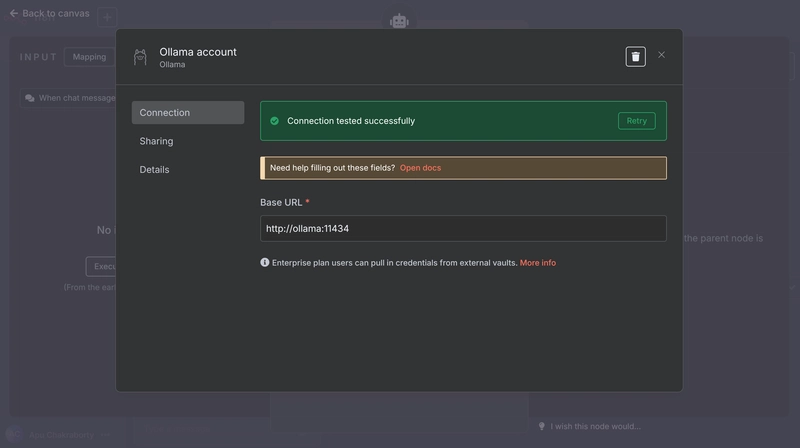Open When chat message item
800x448 pixels.
tap(69, 98)
